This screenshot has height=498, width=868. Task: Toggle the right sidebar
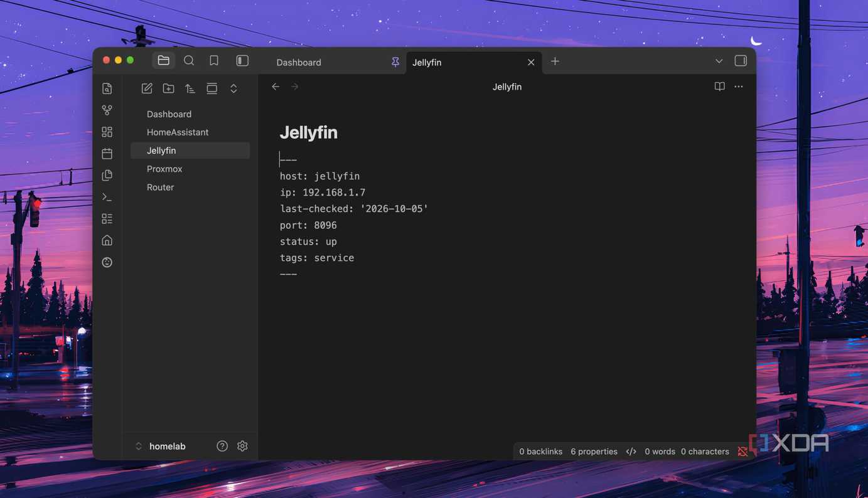[741, 61]
